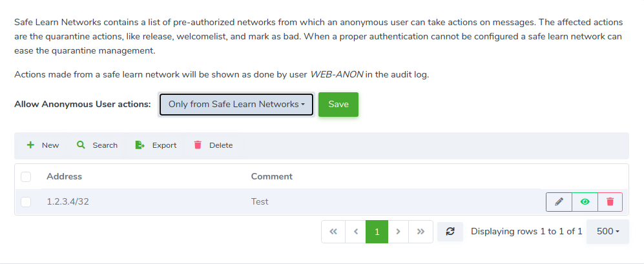
Task: Click the Export icon
Action: pos(140,145)
